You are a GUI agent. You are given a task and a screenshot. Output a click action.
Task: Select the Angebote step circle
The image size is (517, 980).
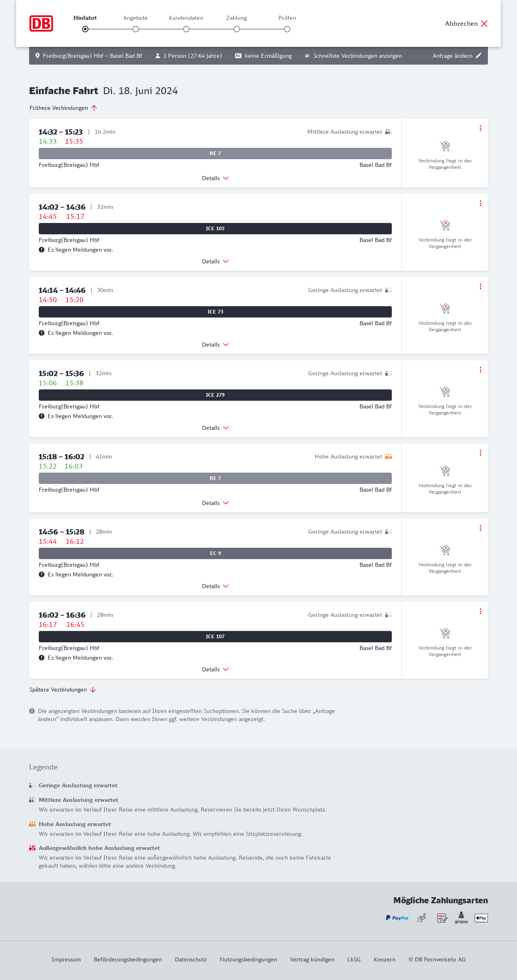pos(136,29)
